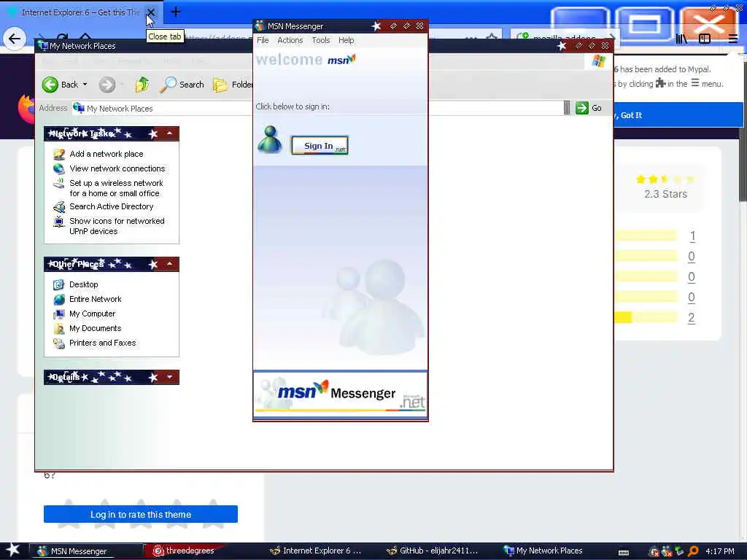Open the Desktop link in Other Places

[83, 285]
